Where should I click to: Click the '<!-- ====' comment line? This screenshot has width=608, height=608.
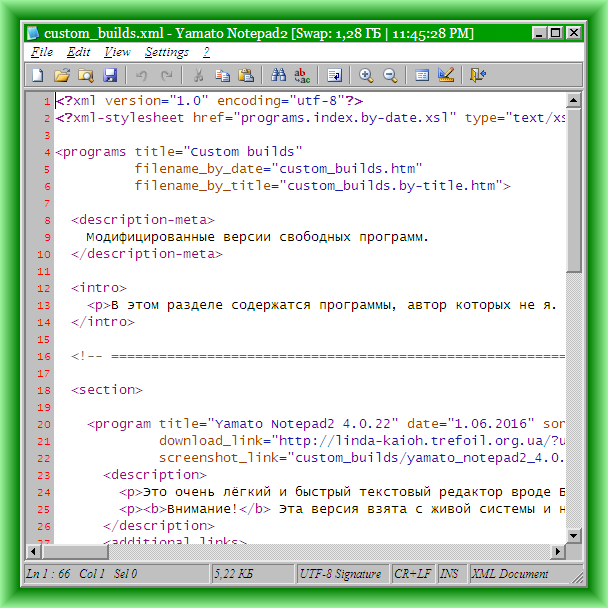(318, 356)
